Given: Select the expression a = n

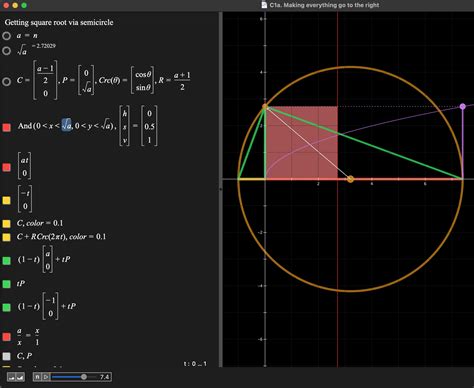Looking at the screenshot, I should 27,36.
